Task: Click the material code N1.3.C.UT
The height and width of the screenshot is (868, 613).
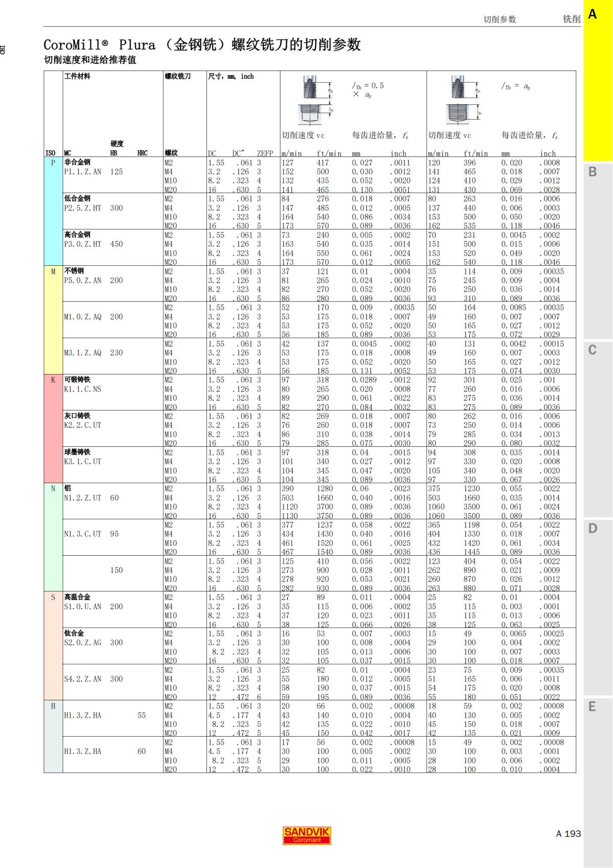Action: point(83,534)
